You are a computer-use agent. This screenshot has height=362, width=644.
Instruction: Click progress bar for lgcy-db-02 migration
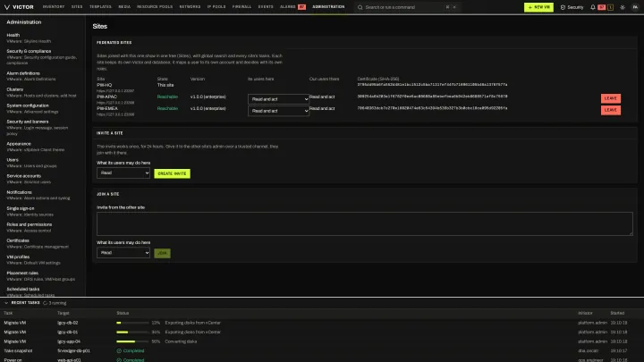[x=132, y=323]
